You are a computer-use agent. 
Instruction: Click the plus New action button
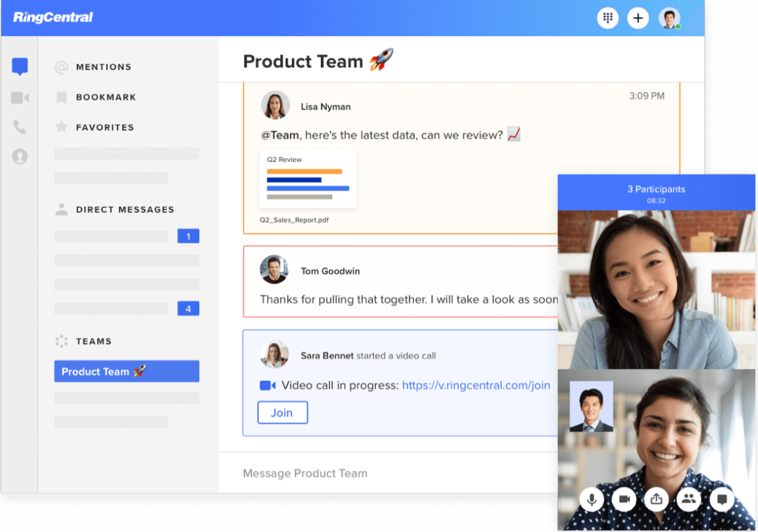(x=638, y=18)
